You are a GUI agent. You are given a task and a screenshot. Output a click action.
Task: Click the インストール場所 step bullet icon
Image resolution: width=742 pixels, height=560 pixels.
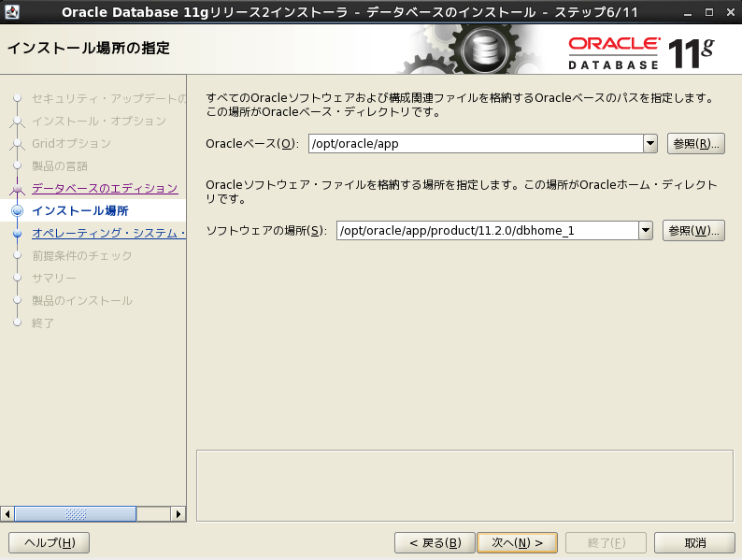[x=17, y=210]
